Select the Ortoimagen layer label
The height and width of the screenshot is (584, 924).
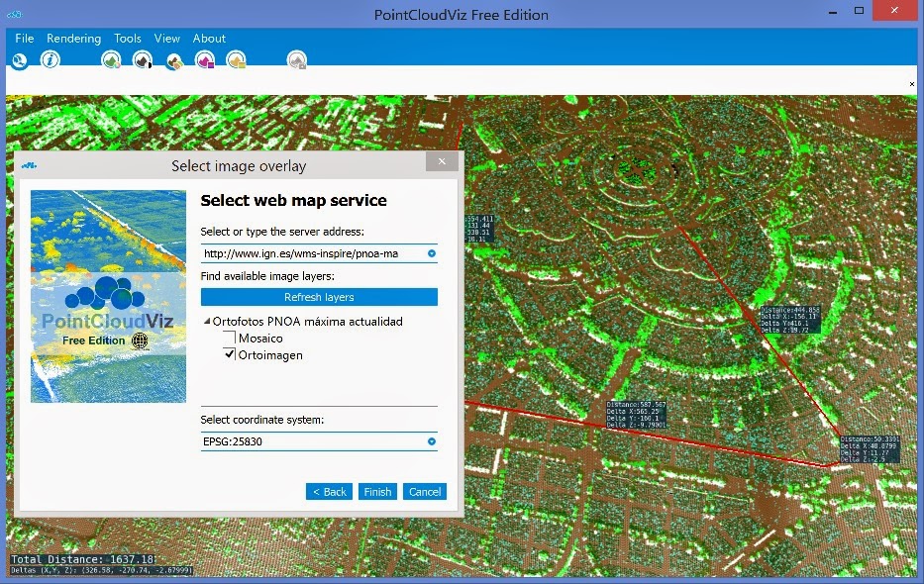click(270, 355)
